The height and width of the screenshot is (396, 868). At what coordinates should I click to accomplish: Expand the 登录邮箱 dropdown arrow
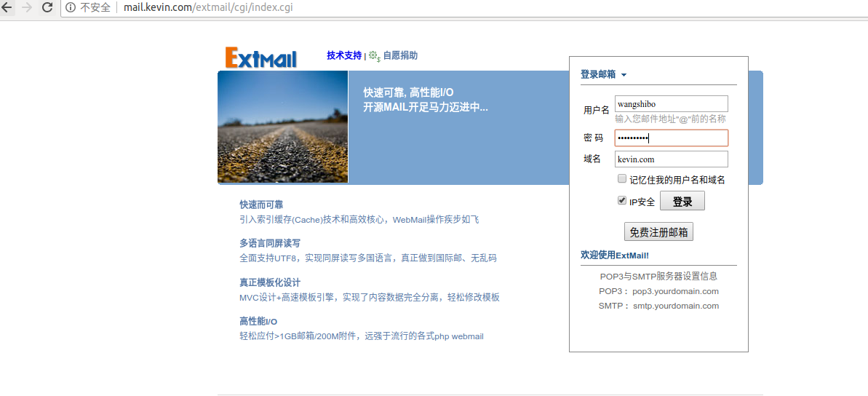[624, 75]
